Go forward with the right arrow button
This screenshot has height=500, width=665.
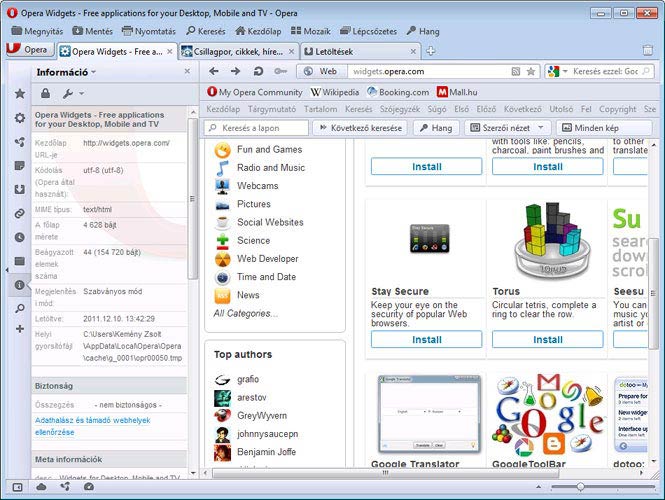235,71
